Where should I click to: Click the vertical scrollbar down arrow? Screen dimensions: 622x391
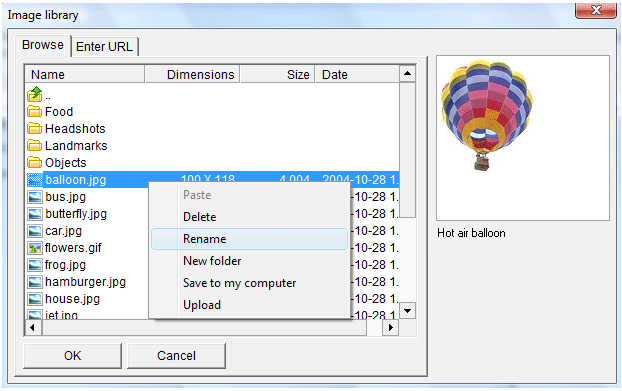coord(407,310)
